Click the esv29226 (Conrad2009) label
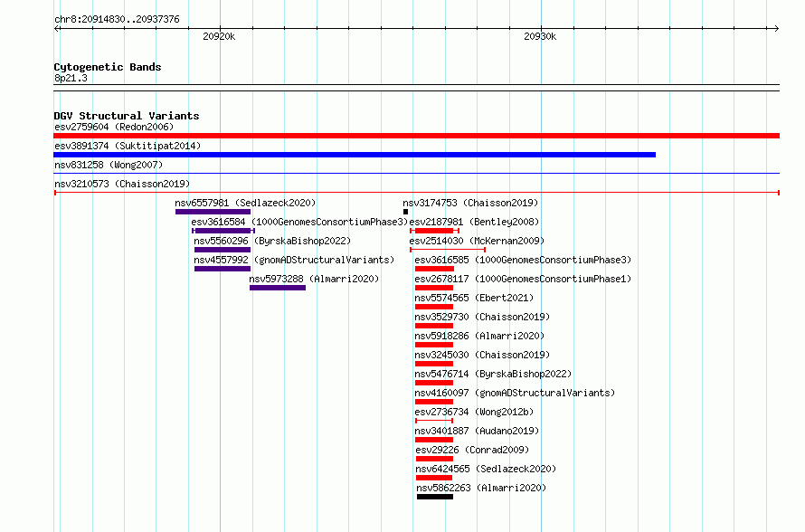 click(x=472, y=450)
